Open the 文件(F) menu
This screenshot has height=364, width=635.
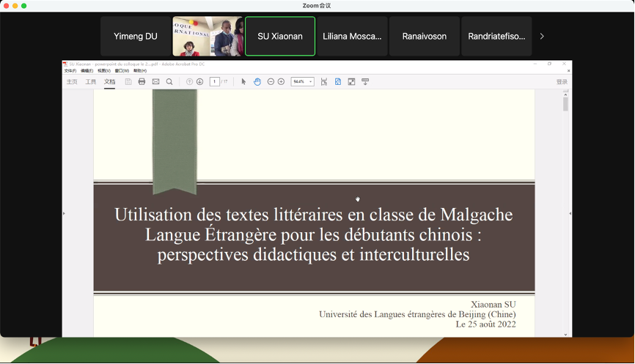tap(70, 71)
